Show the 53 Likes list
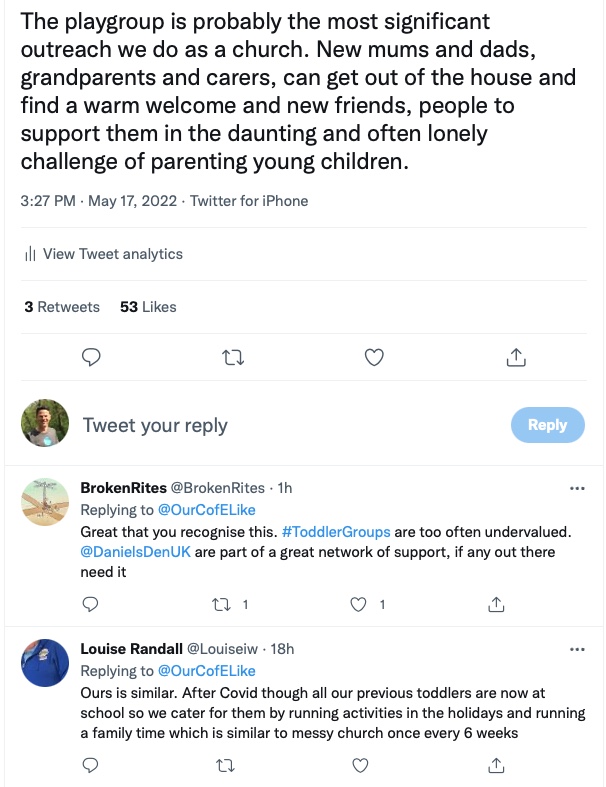 click(x=148, y=307)
